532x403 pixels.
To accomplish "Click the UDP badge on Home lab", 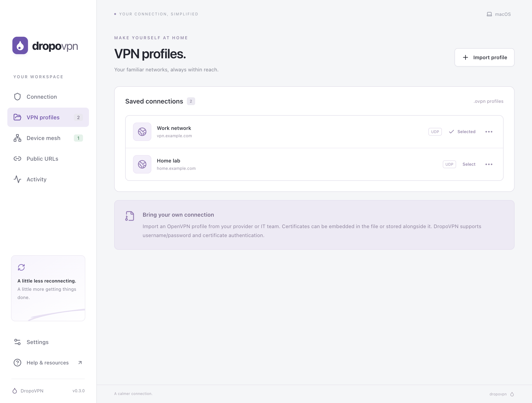I will (449, 164).
